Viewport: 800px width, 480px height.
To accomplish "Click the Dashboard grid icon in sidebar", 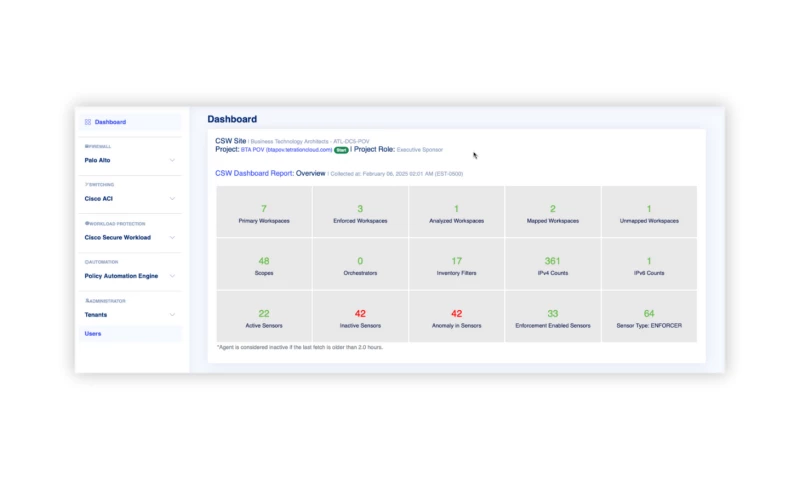I will (88, 122).
